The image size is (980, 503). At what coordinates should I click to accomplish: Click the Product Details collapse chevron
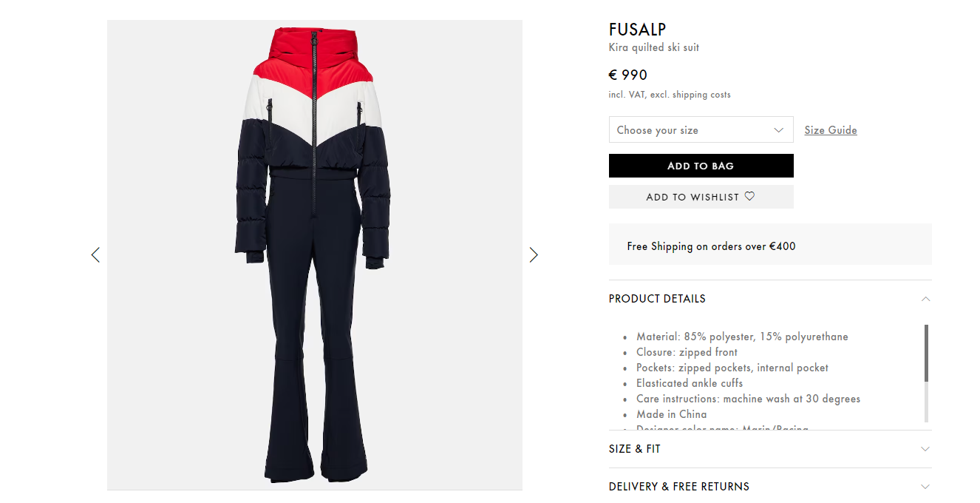925,299
